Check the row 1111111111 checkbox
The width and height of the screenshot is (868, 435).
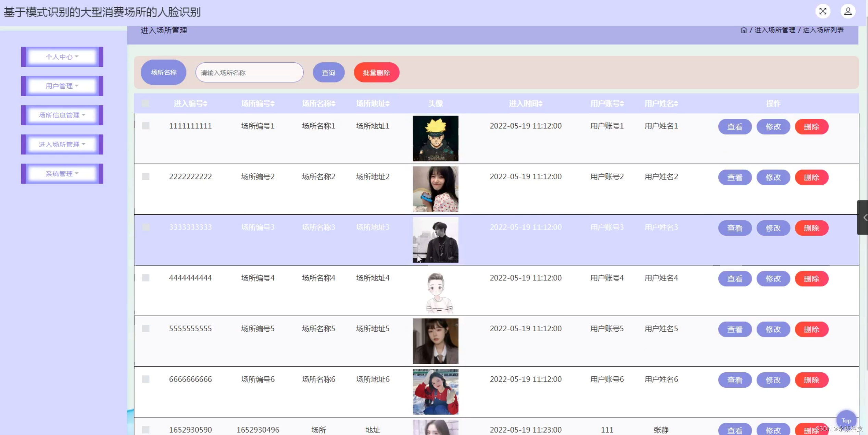pos(146,126)
